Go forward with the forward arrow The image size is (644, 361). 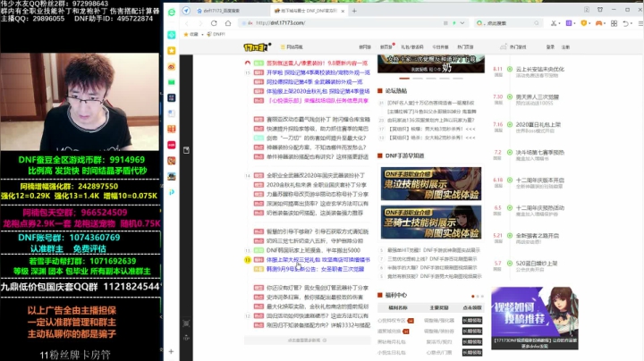(200, 23)
